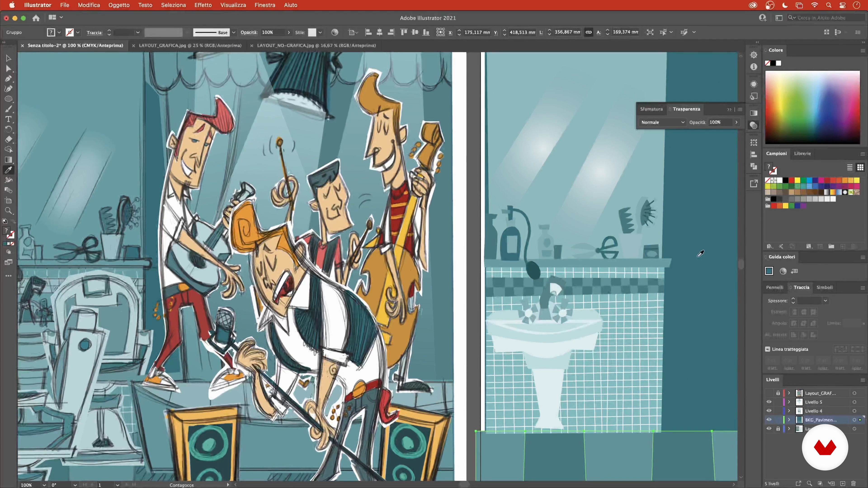Select the Gradient tool in the toolbar
Screen dimensions: 868x488
tap(8, 160)
